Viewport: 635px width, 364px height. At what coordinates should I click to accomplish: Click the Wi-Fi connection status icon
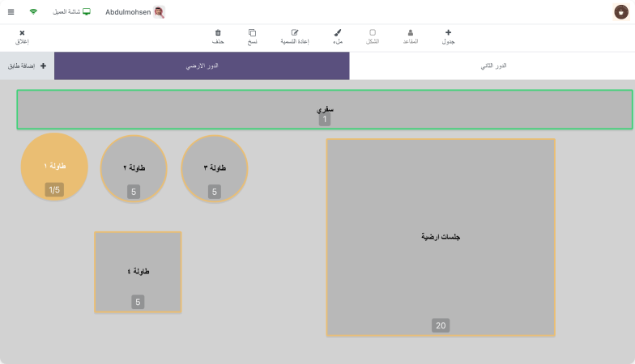pyautogui.click(x=33, y=12)
